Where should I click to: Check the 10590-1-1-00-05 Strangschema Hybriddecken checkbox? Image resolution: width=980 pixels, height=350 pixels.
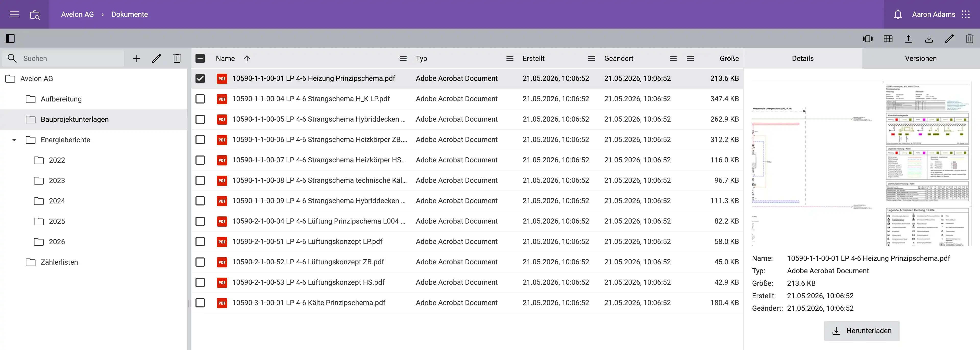click(x=200, y=119)
